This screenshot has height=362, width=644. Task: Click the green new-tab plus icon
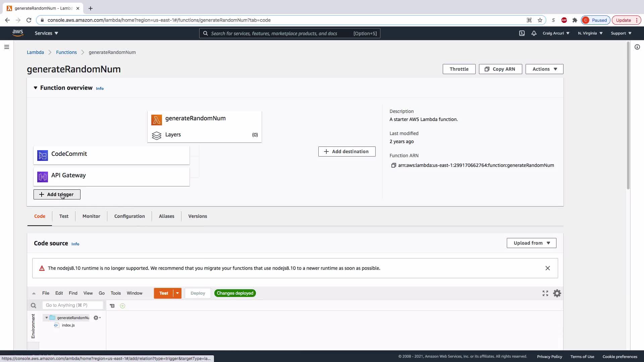pyautogui.click(x=122, y=306)
